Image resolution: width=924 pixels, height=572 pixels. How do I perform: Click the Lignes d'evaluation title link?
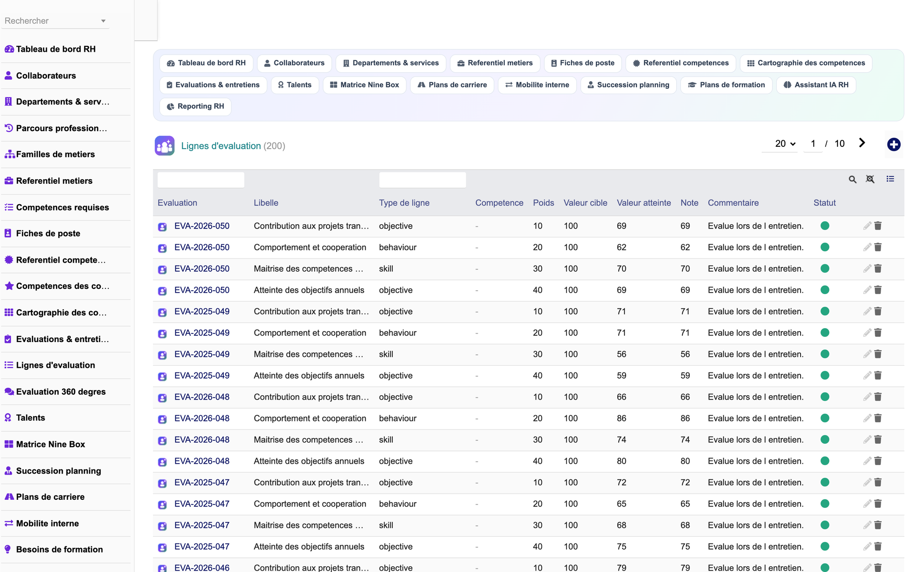(x=221, y=146)
